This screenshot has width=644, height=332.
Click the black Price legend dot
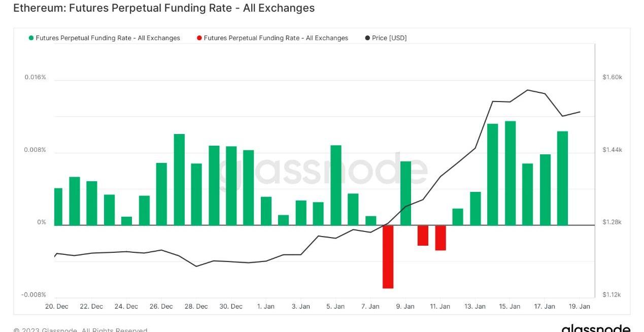point(367,38)
